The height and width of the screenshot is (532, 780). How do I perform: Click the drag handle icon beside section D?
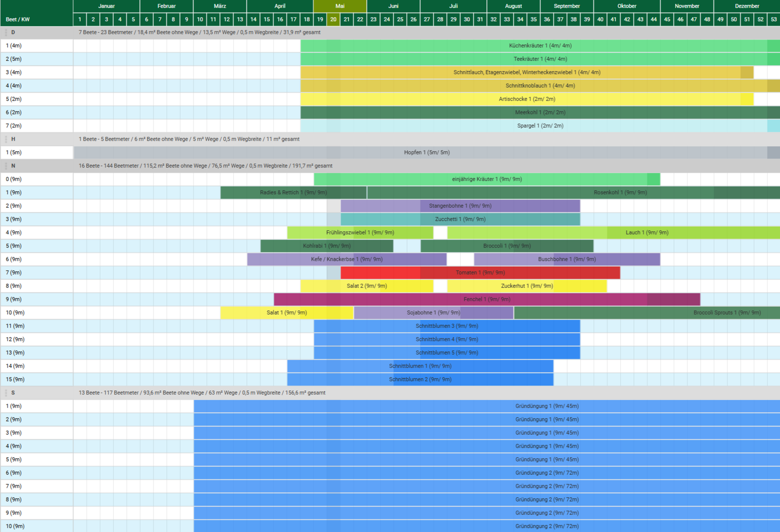pos(6,33)
